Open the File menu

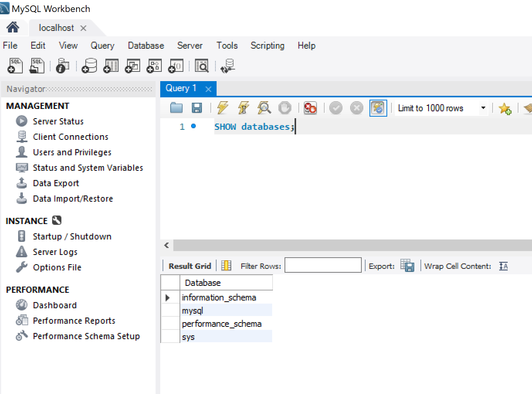10,46
